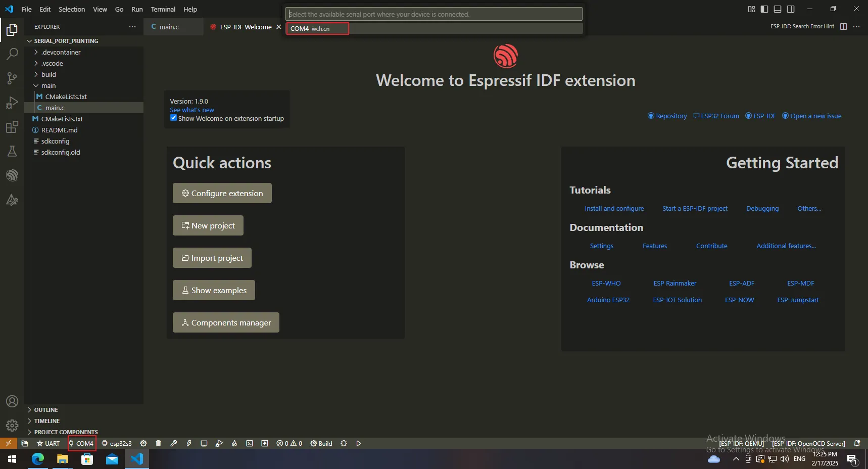This screenshot has width=868, height=469.
Task: Open Run and Debug view in activity bar
Action: [x=12, y=103]
